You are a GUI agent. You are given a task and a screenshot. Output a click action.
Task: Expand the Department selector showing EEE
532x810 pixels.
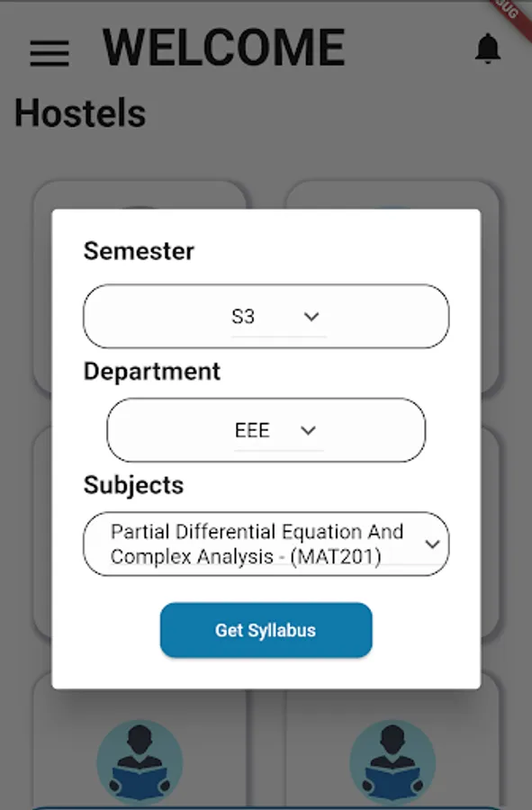[x=266, y=430]
